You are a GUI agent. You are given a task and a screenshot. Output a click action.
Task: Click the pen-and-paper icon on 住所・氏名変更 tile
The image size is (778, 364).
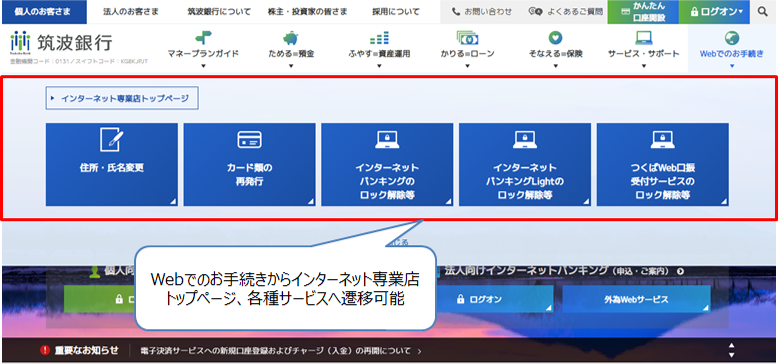[x=112, y=139]
